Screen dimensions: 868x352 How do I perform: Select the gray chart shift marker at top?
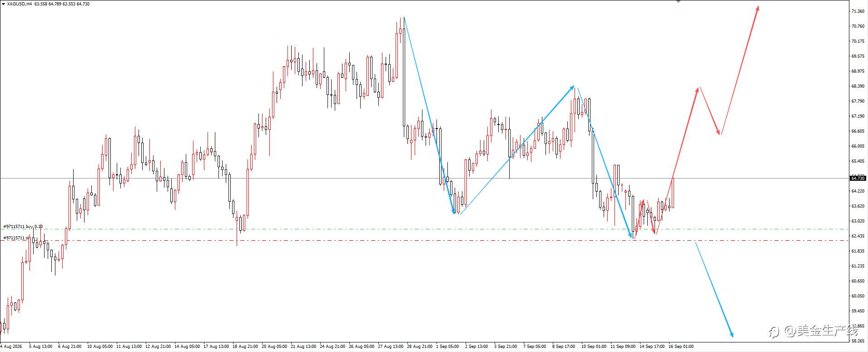(678, 1)
